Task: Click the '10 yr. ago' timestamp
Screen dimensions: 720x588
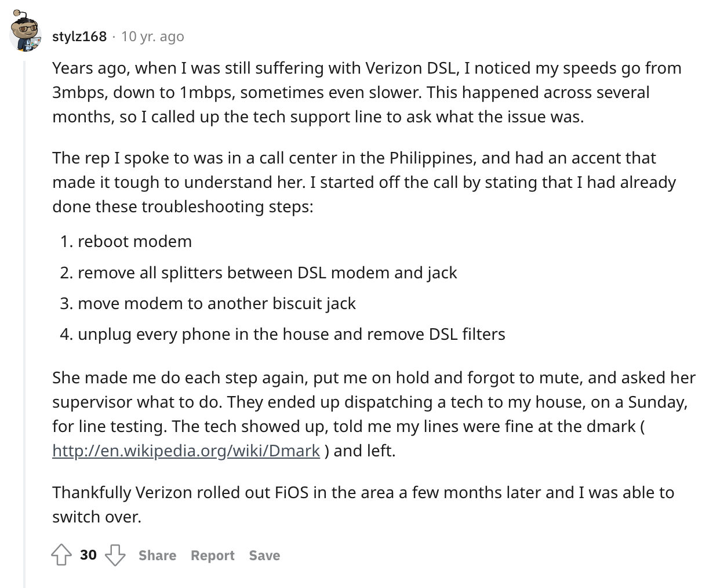Action: pos(152,37)
